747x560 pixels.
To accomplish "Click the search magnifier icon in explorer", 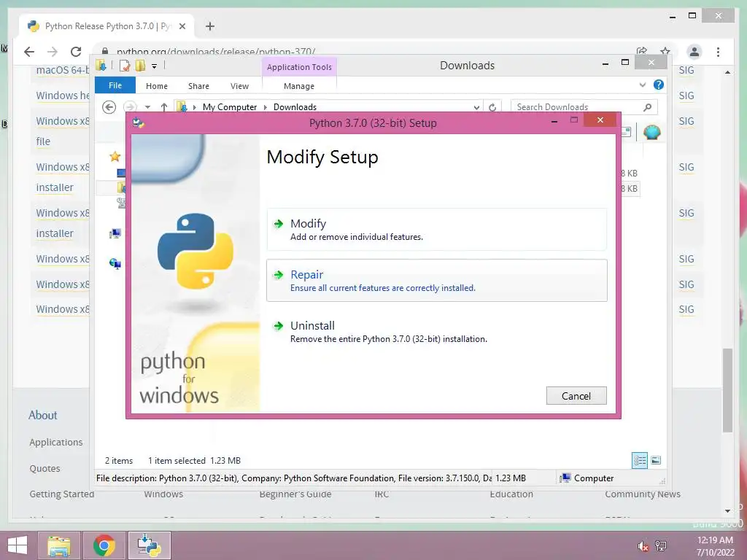I will click(x=648, y=107).
